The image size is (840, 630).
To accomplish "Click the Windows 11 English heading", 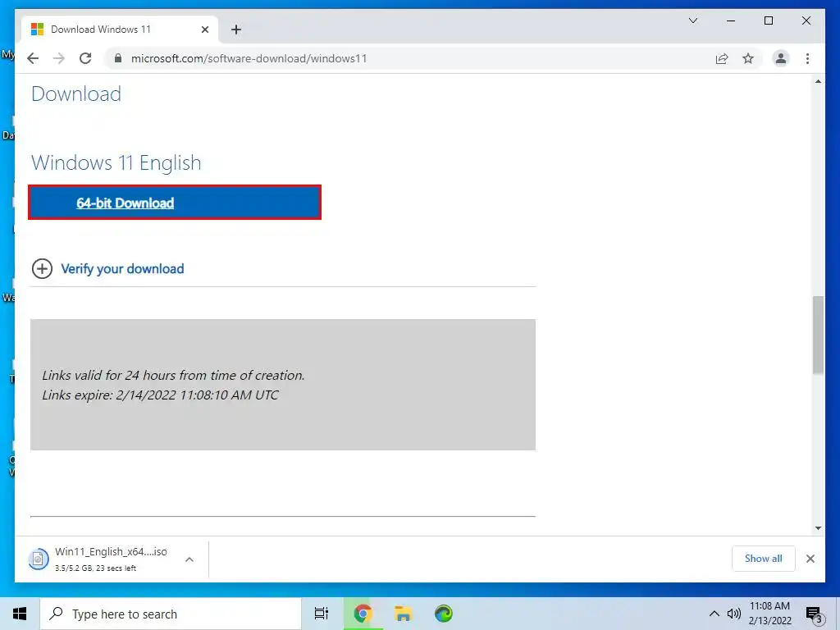I will [116, 163].
